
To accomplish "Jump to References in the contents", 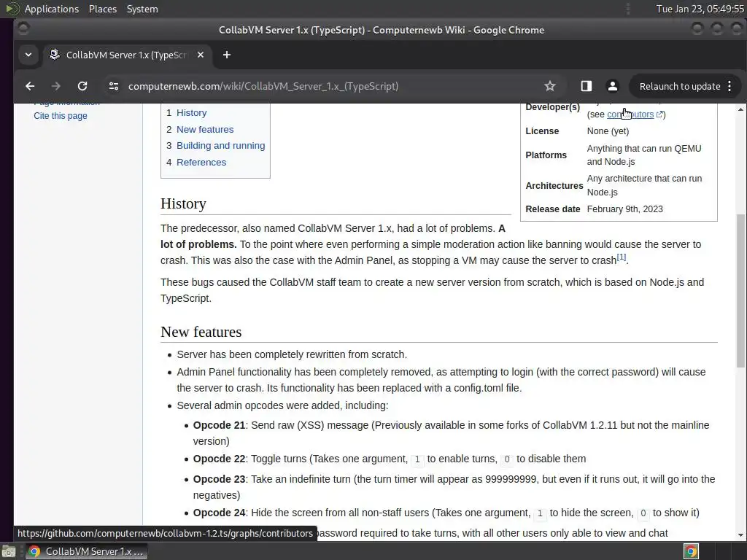I will (201, 163).
